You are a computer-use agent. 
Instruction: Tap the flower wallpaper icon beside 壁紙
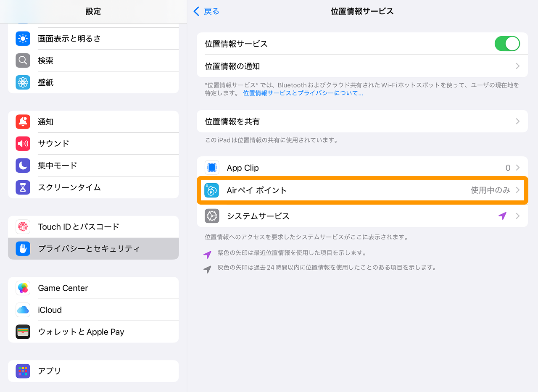23,82
